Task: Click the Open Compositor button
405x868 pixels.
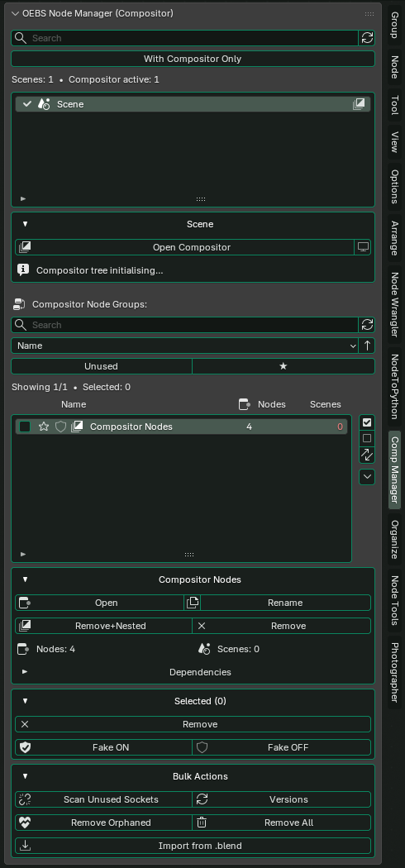Action: 185,247
